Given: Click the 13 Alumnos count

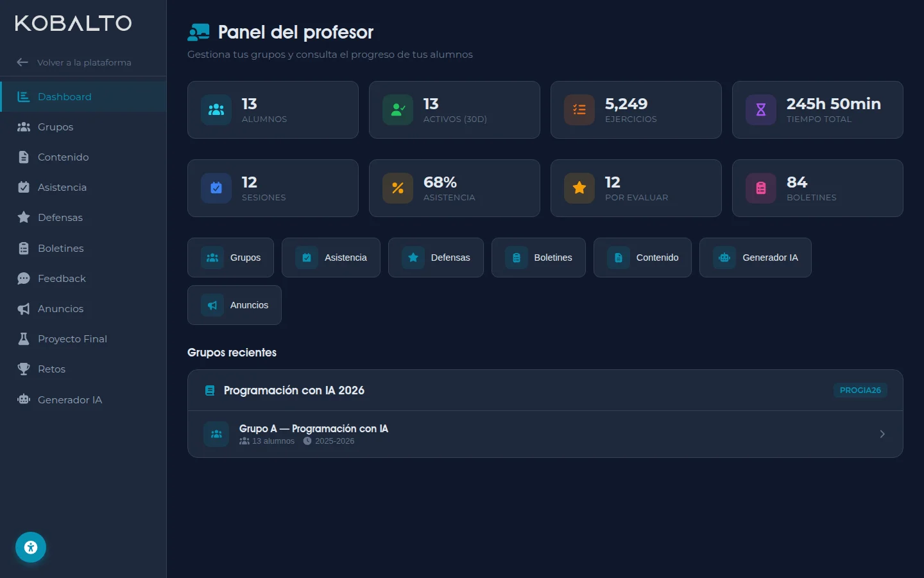Looking at the screenshot, I should 250,104.
